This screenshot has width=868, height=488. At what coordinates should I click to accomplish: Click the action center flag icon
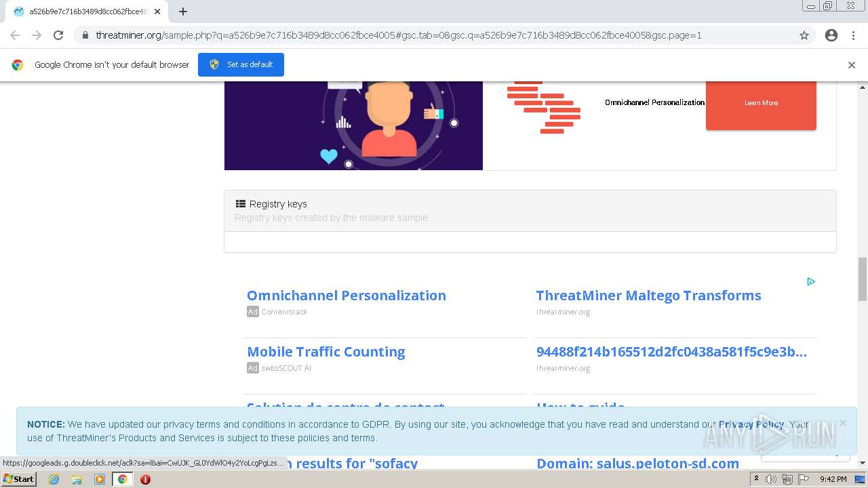(x=803, y=479)
